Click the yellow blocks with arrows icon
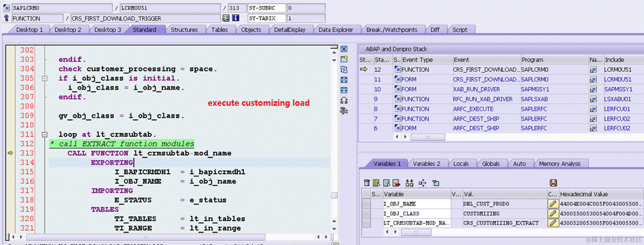The width and height of the screenshot is (644, 245). tap(409, 183)
